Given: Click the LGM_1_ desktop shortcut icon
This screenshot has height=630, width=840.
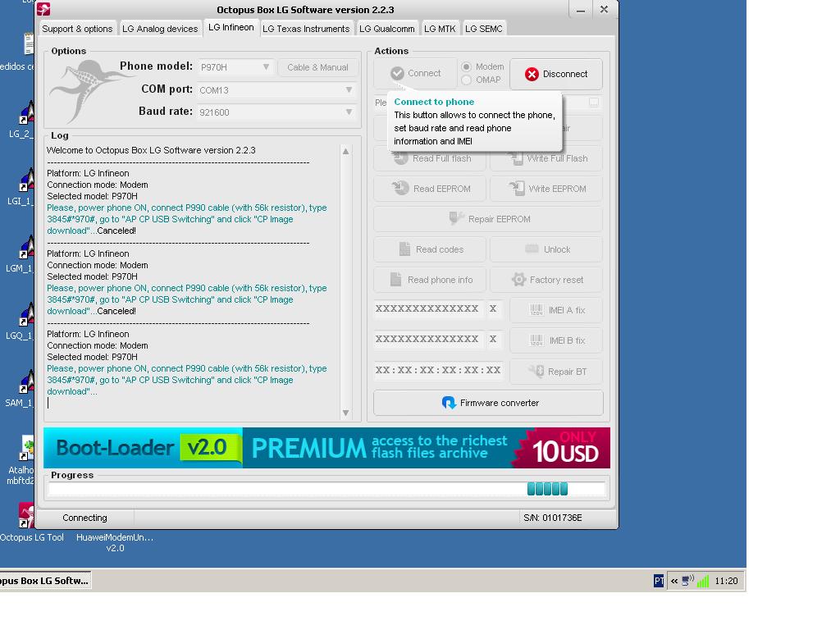Looking at the screenshot, I should click(26, 247).
